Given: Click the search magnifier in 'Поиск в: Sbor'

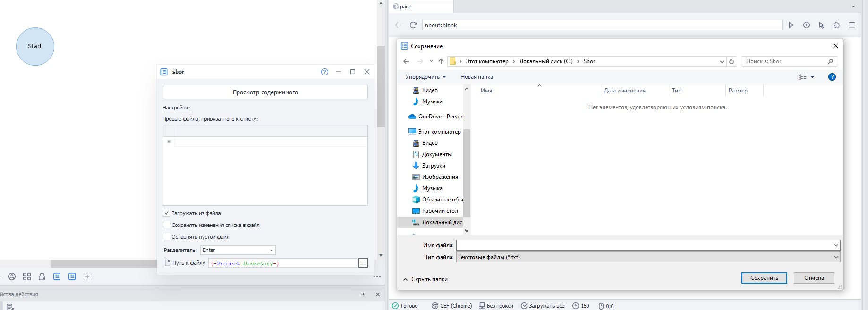Looking at the screenshot, I should click(830, 61).
